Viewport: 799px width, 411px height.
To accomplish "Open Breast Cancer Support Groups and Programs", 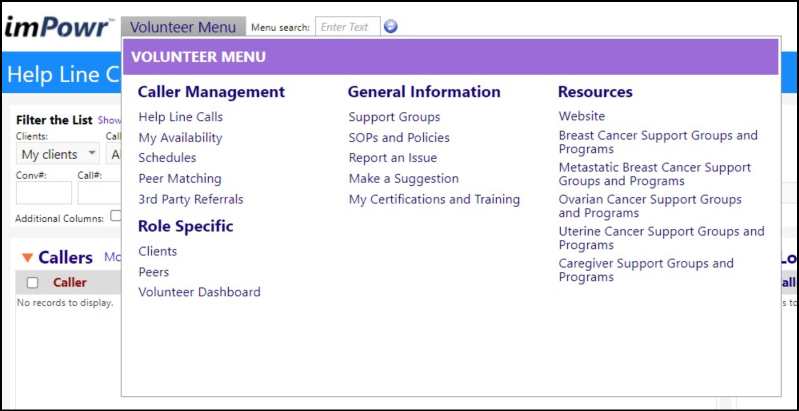I will (x=658, y=142).
